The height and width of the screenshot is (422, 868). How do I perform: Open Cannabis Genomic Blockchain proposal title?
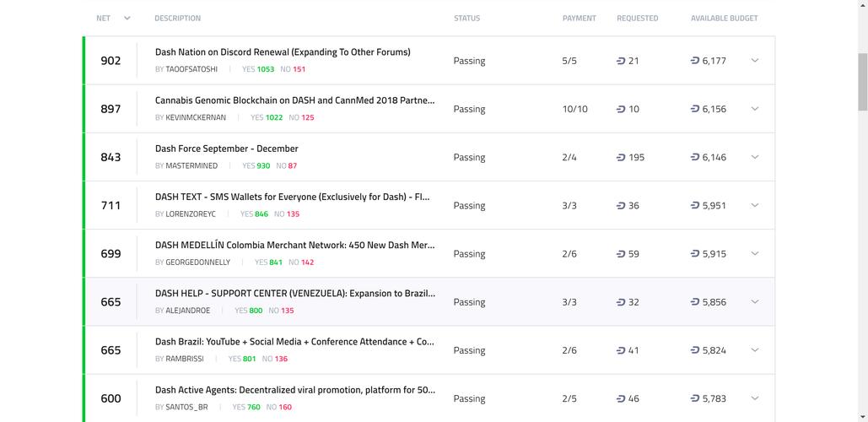[x=295, y=100]
